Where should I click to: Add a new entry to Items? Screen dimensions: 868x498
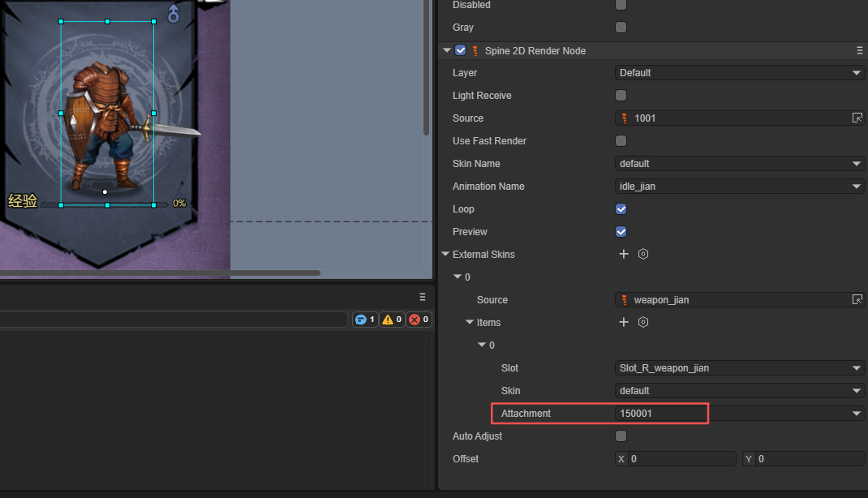[624, 322]
